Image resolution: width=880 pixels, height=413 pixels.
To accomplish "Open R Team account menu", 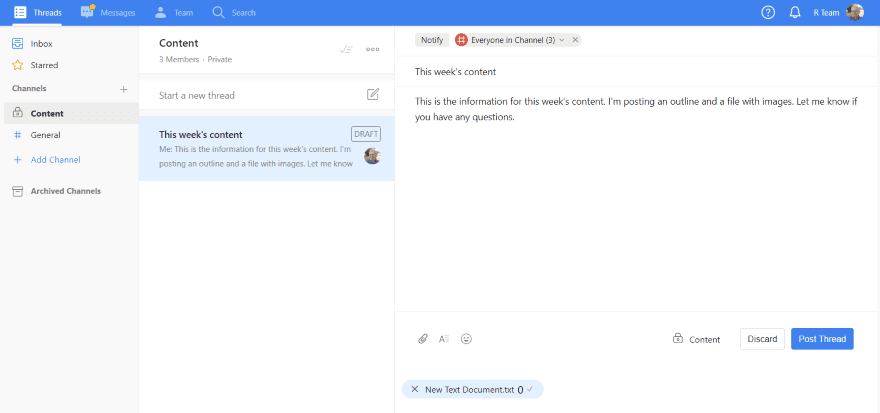I will (826, 12).
